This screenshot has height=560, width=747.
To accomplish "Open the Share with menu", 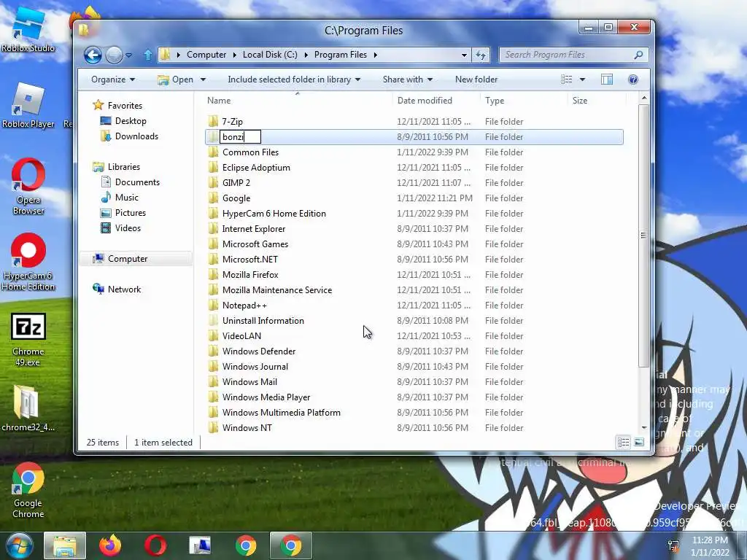I will [x=407, y=79].
